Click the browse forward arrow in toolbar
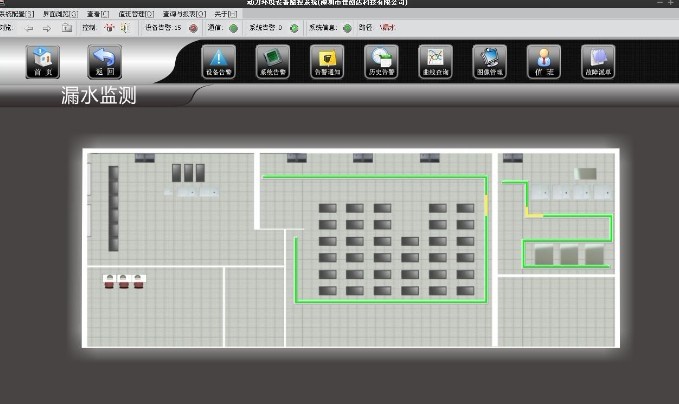Screen dimensions: 679x404 coord(46,28)
